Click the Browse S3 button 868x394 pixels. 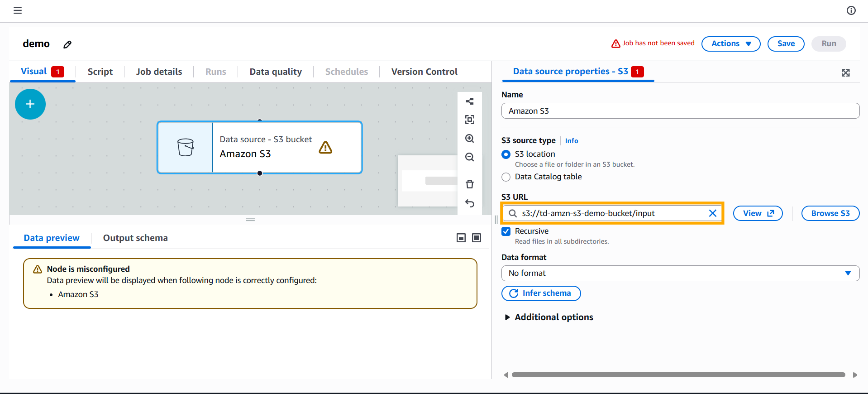point(830,213)
